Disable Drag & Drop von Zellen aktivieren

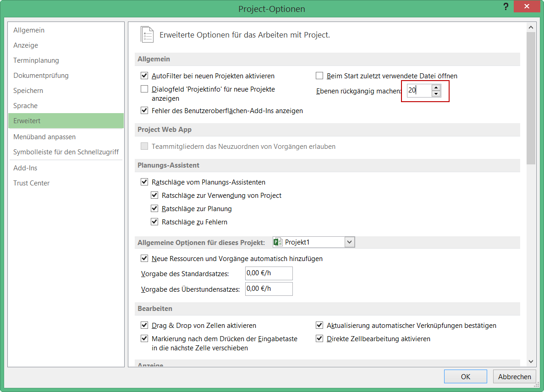(144, 326)
